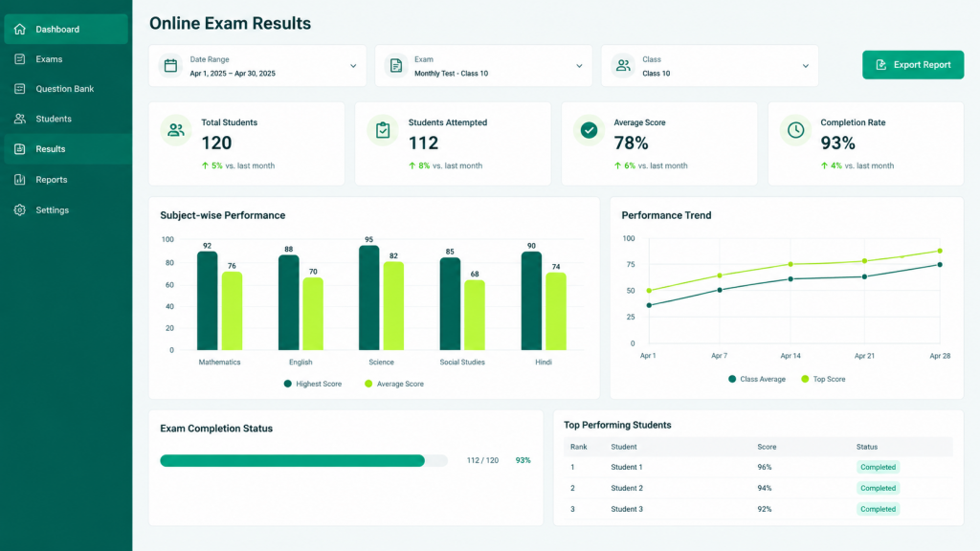Image resolution: width=980 pixels, height=551 pixels.
Task: Click the Online Exam Results page title
Action: (230, 24)
